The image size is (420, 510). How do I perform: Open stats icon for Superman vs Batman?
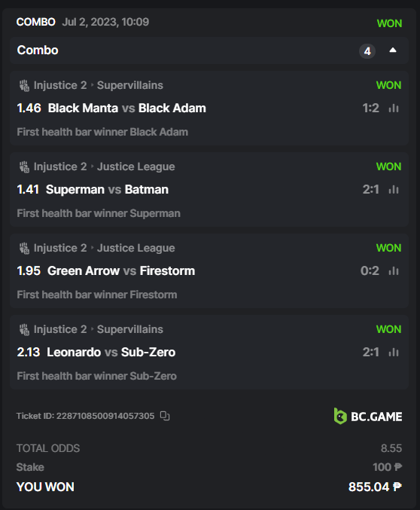(394, 189)
